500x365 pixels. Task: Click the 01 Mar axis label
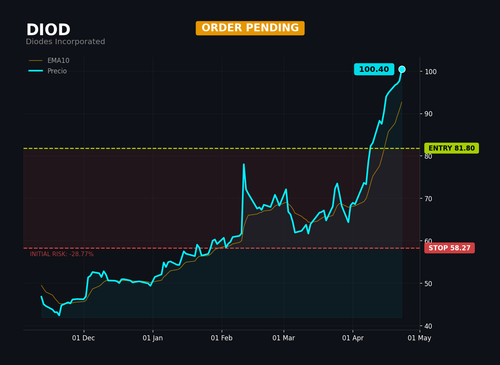(284, 338)
